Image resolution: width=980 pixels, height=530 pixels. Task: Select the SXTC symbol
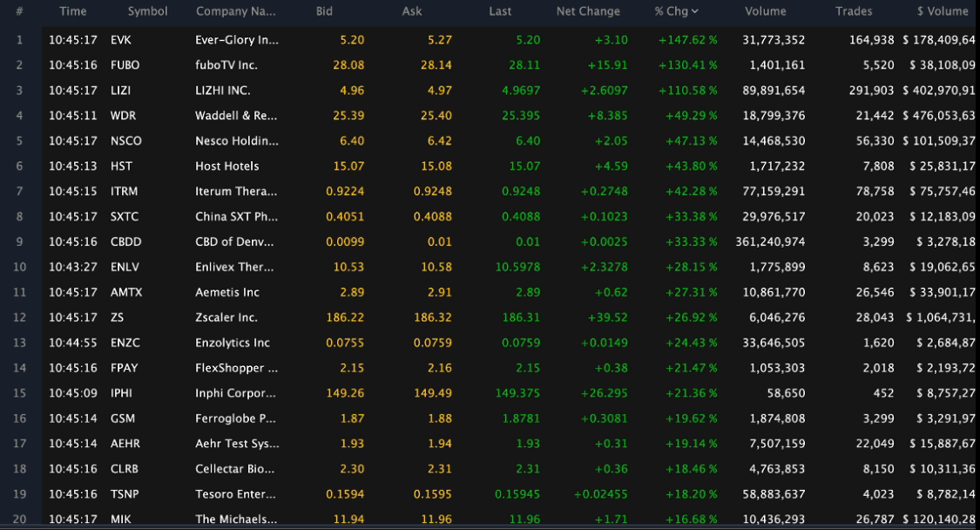coord(125,216)
